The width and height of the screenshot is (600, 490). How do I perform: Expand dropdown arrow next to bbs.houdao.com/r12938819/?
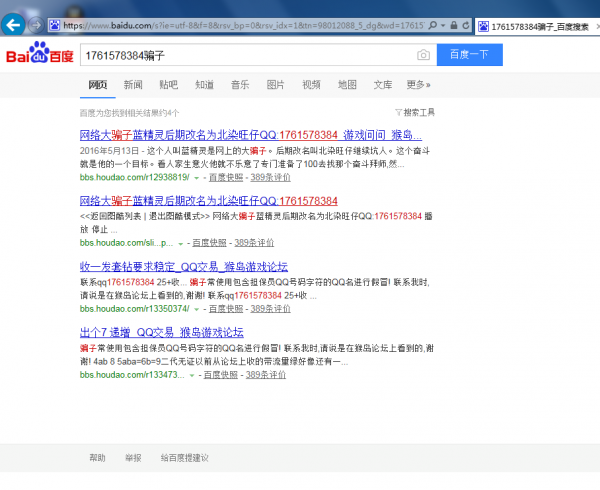point(196,178)
